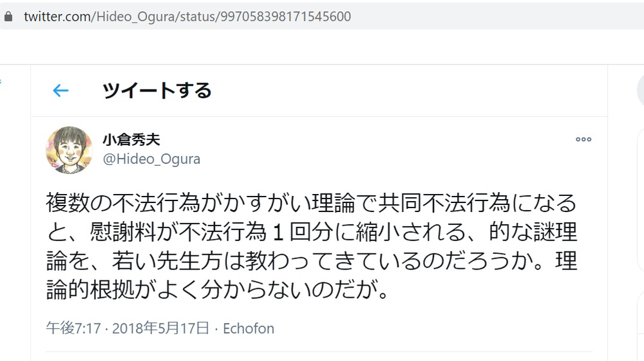
Task: Open the 小倉秀夫 display name link
Action: (x=131, y=140)
